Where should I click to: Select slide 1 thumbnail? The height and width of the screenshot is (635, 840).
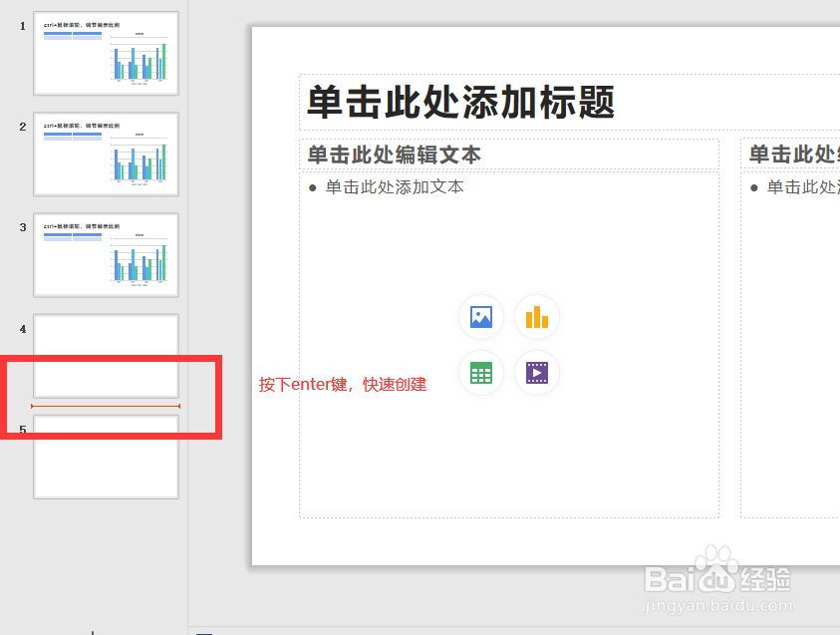point(106,54)
